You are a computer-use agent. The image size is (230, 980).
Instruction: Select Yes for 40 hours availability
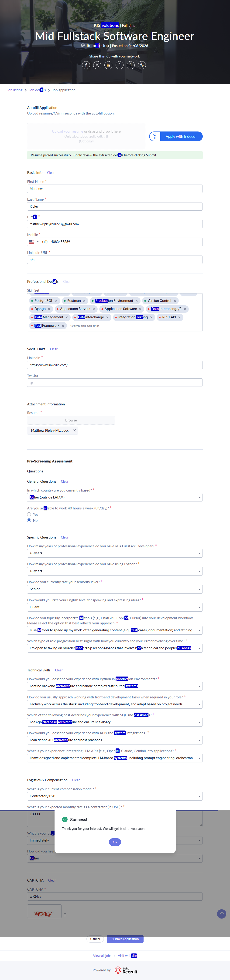point(29,514)
